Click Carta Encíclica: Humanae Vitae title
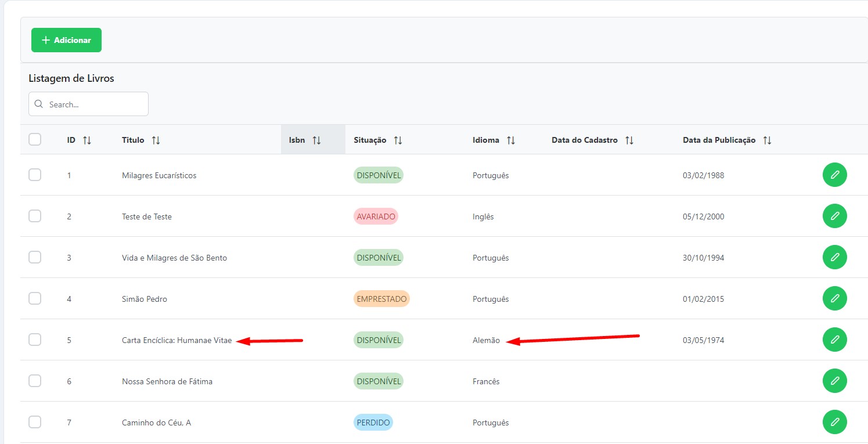868x444 pixels. [x=177, y=340]
